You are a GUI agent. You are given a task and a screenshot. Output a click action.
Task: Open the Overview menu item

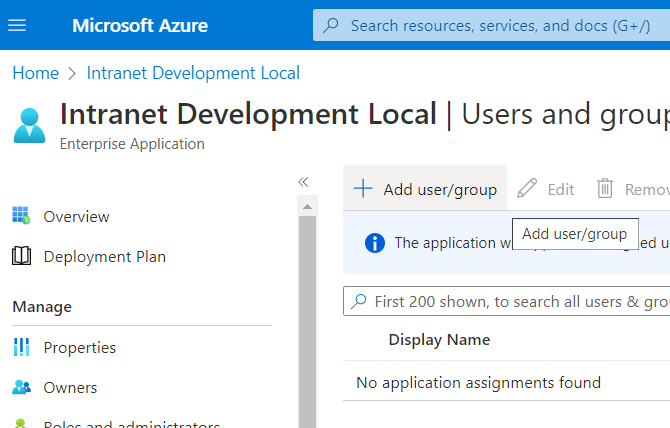(76, 217)
